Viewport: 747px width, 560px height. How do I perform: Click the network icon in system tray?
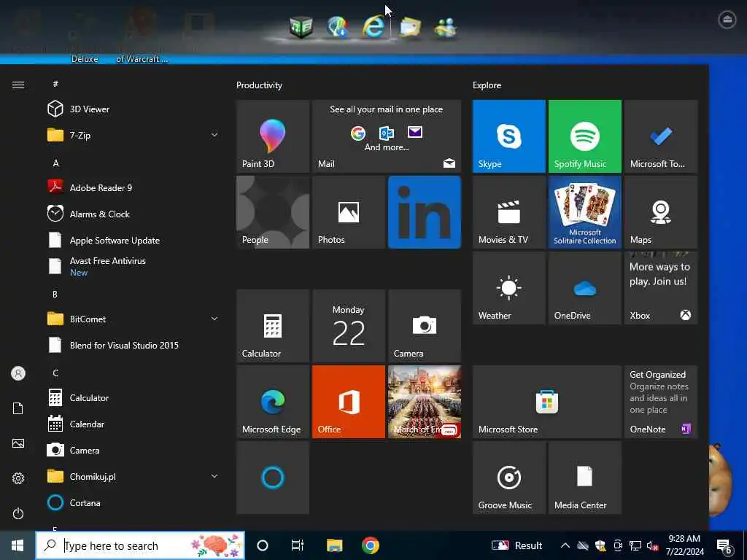(635, 545)
